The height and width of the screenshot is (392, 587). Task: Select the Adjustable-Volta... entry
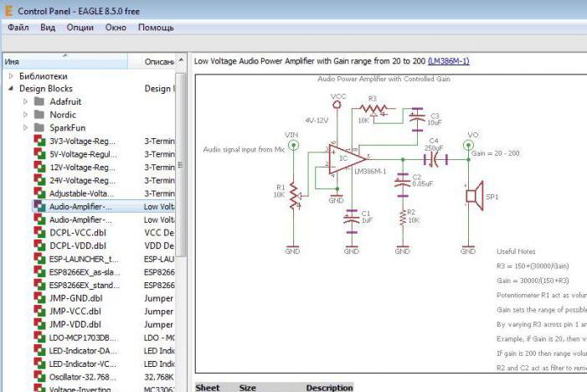pyautogui.click(x=81, y=193)
